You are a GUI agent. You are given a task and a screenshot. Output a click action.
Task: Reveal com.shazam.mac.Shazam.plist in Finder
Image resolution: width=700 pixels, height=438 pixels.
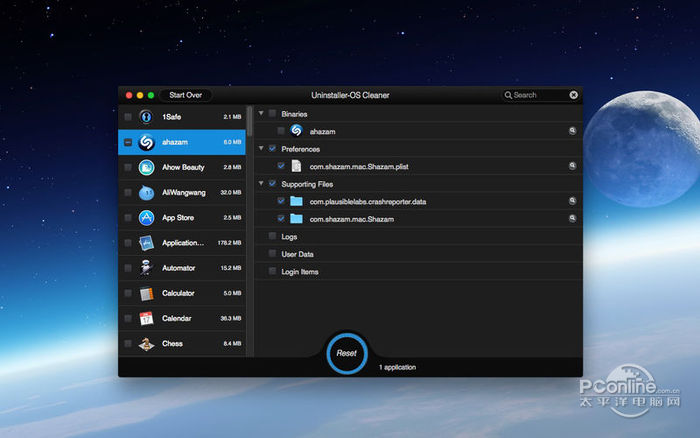coord(573,165)
